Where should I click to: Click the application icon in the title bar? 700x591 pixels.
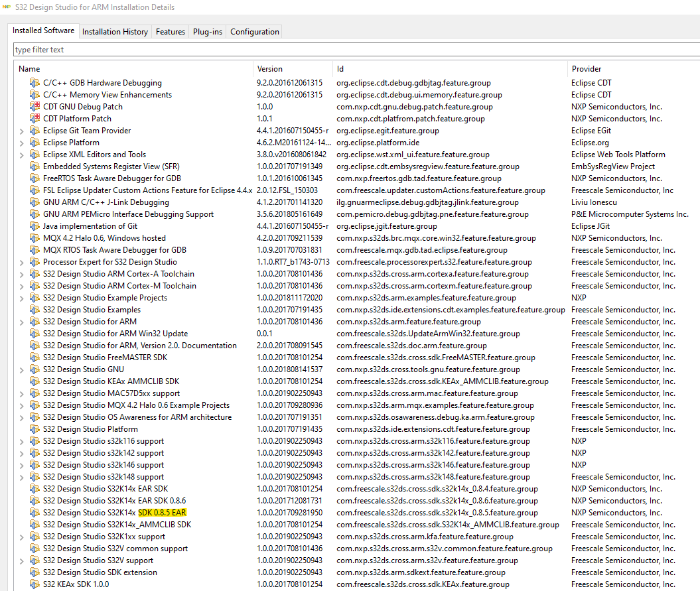pyautogui.click(x=7, y=7)
